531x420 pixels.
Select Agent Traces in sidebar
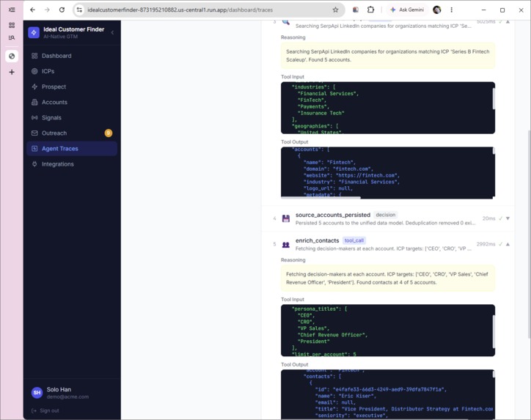[72, 149]
